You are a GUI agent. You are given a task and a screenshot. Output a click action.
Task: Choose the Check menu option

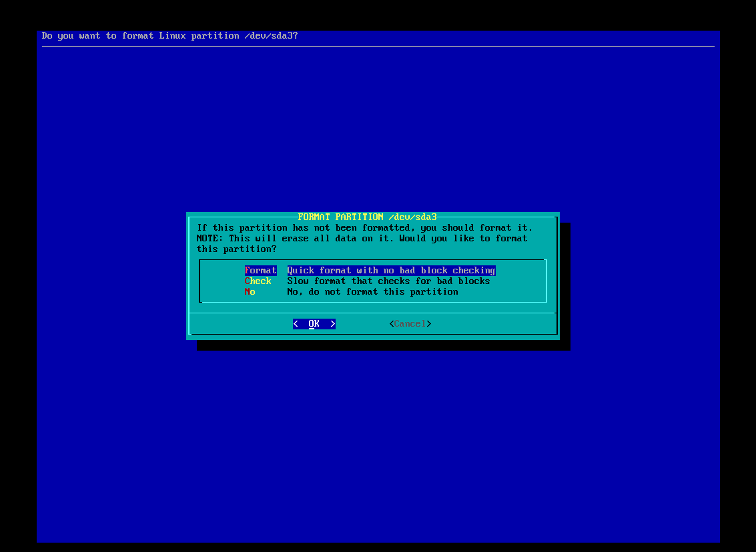[x=258, y=281]
